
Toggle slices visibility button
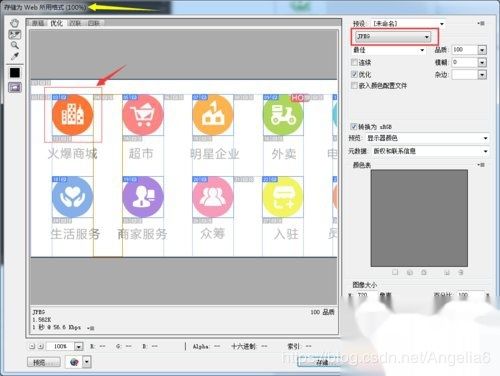(x=15, y=88)
